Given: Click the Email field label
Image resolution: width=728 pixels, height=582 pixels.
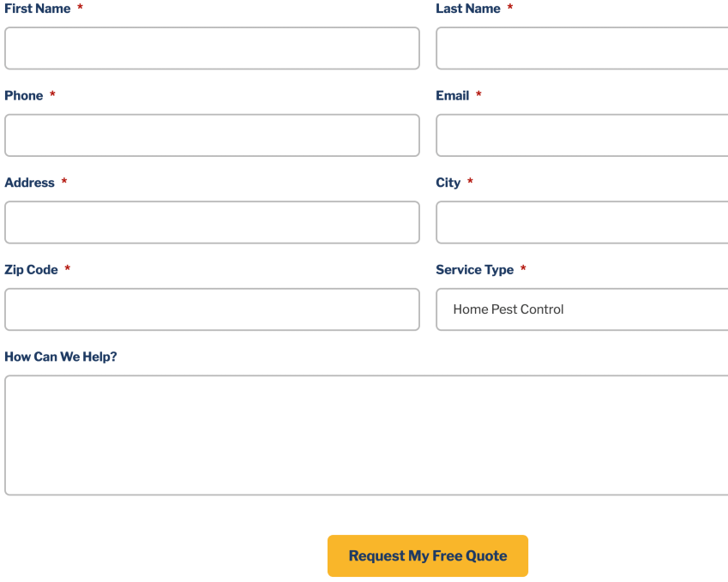Looking at the screenshot, I should point(452,96).
